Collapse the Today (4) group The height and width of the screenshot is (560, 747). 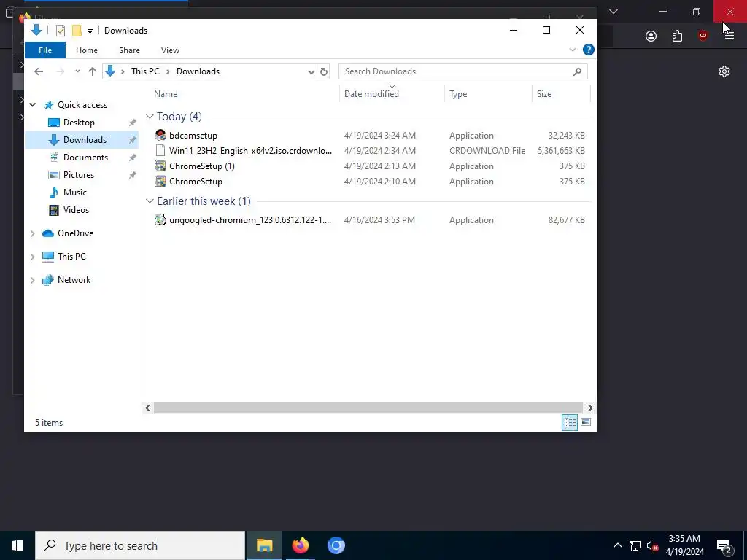point(150,116)
